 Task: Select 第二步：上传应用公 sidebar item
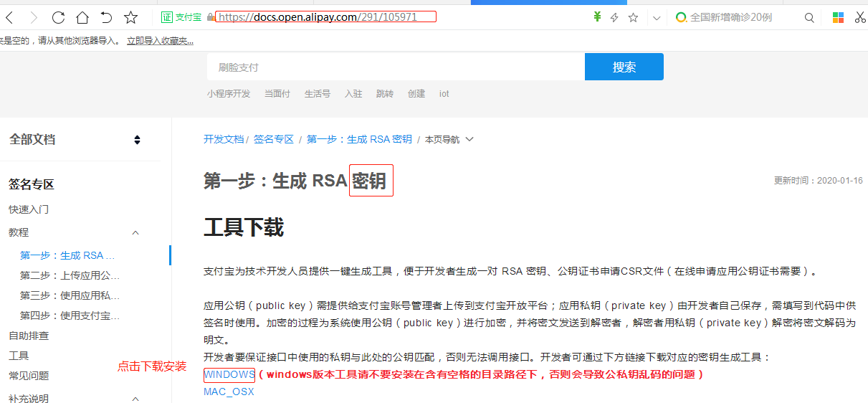pyautogui.click(x=70, y=275)
